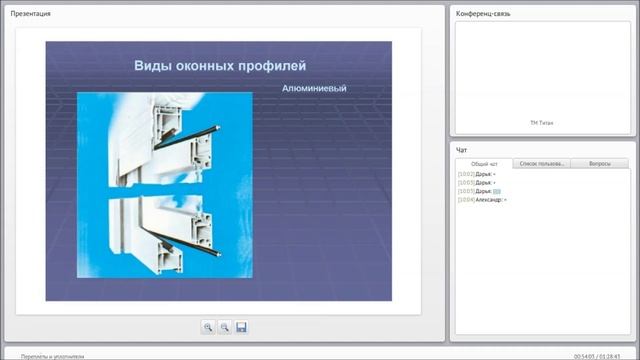The height and width of the screenshot is (360, 640).
Task: Click the ТМ Титан label in the conference panel
Action: [x=542, y=123]
